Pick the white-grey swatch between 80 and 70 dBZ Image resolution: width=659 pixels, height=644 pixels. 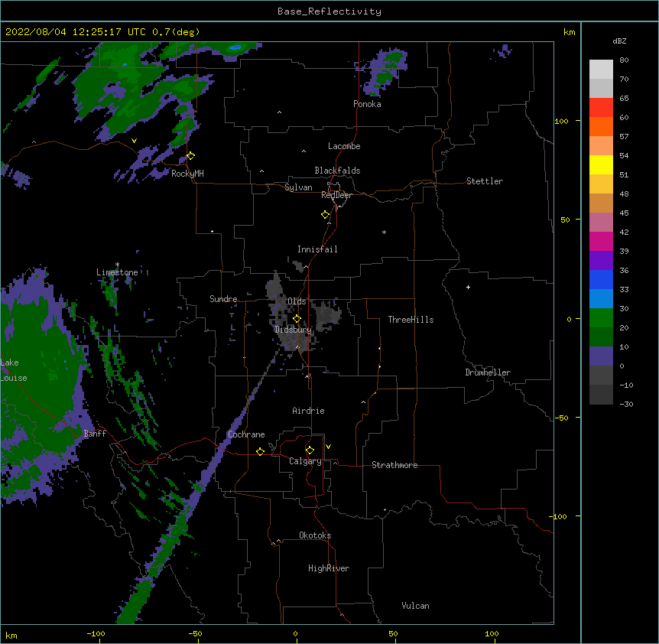click(601, 70)
